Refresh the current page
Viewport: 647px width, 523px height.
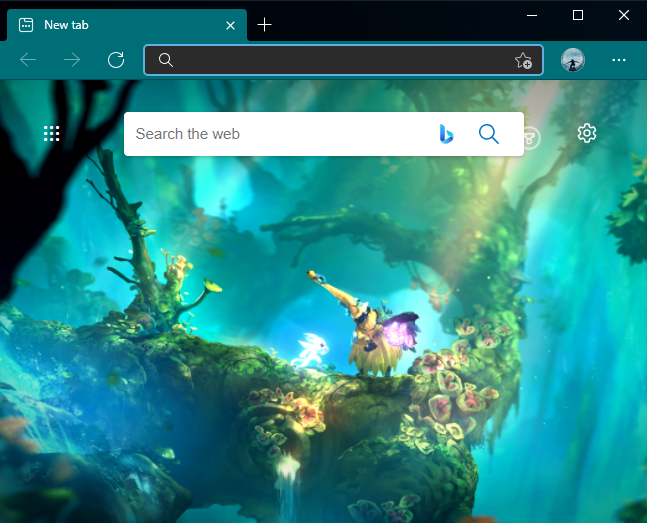tap(116, 60)
